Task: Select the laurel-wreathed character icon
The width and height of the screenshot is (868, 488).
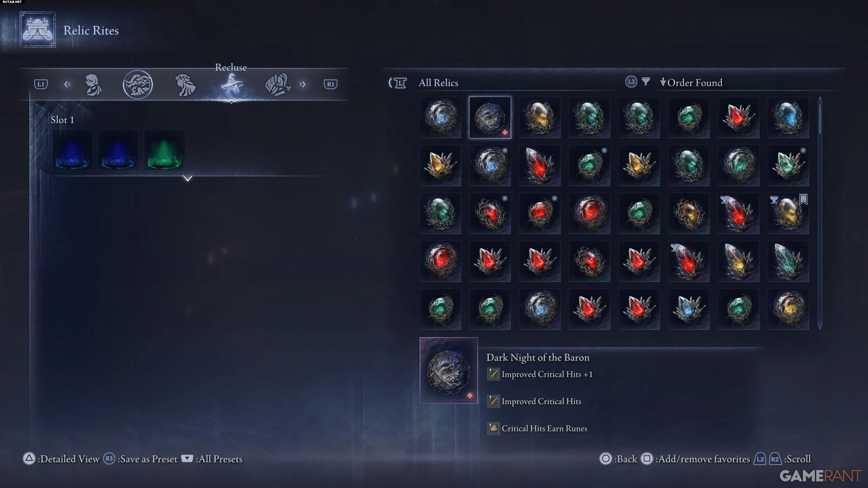Action: pyautogui.click(x=185, y=84)
